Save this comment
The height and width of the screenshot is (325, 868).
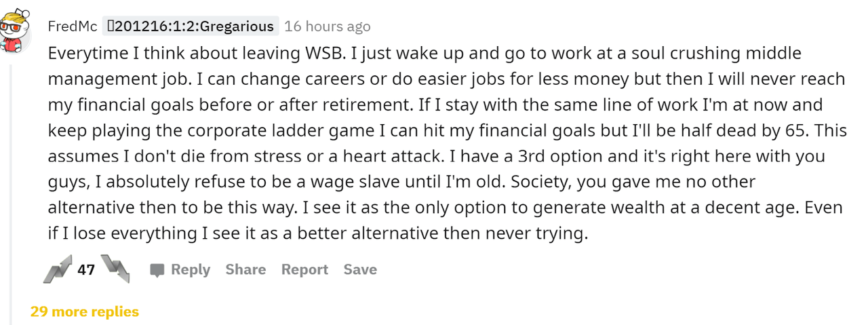click(x=360, y=269)
